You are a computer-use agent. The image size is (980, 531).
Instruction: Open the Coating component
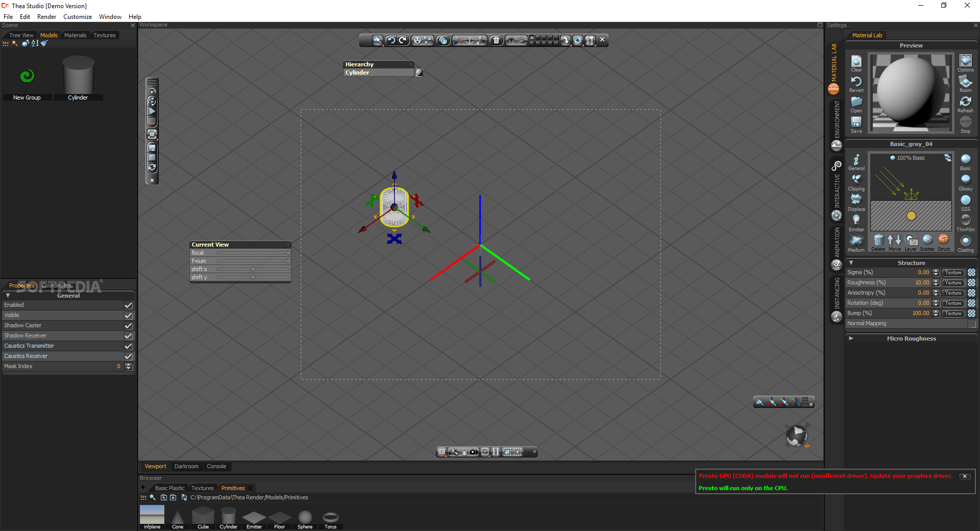(x=966, y=244)
